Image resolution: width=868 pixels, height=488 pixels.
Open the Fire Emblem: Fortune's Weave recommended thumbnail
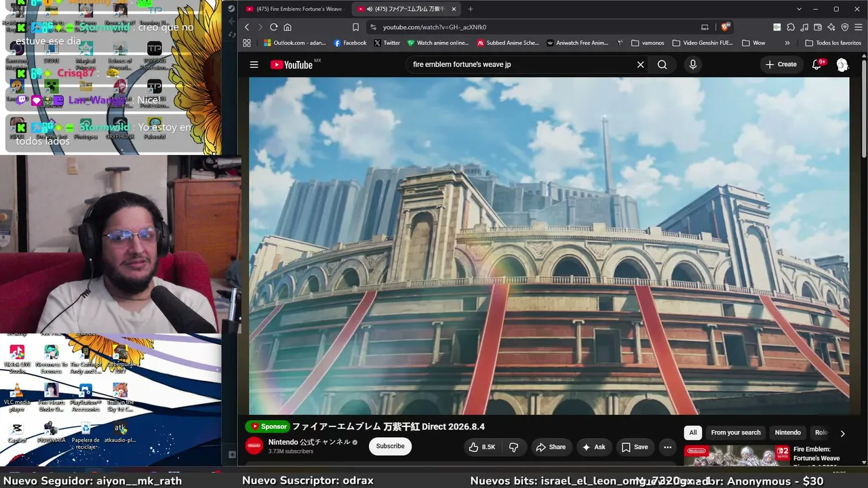point(736,457)
